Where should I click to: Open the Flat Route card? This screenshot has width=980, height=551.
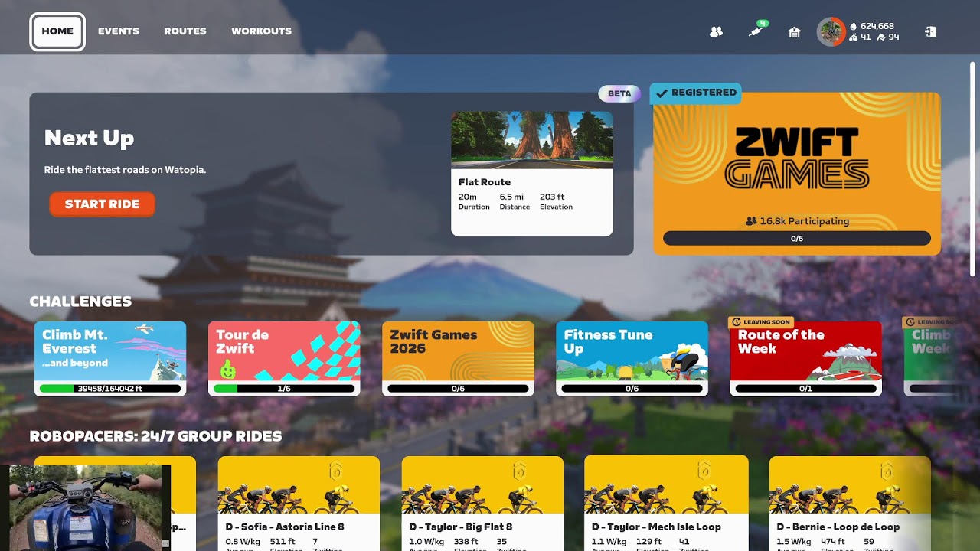tap(531, 174)
